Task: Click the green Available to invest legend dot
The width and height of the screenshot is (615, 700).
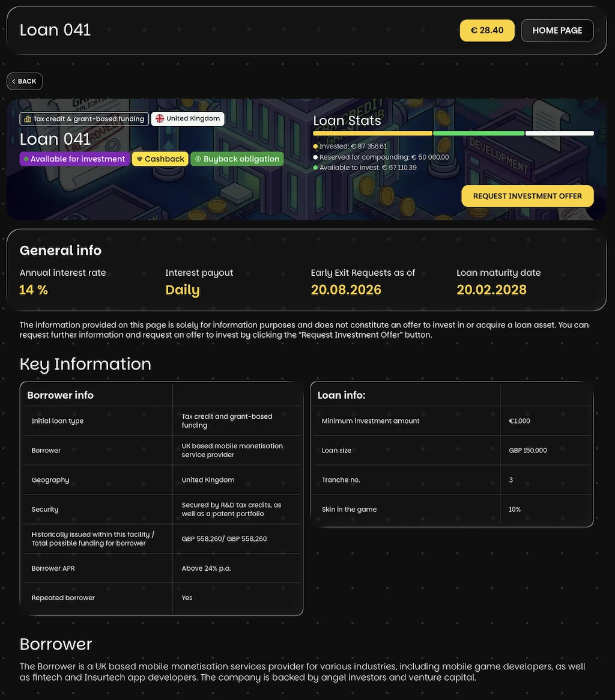Action: click(316, 168)
